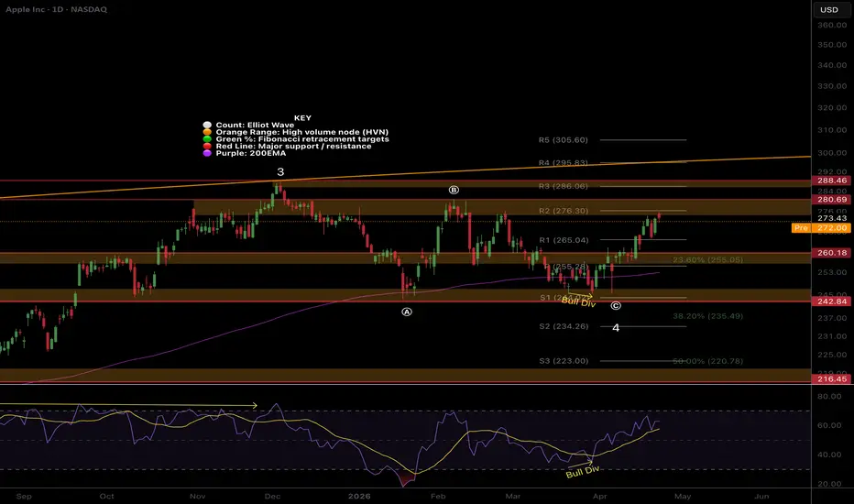854x504 pixels.
Task: Click the green Fibonacci legend dot
Action: [x=207, y=139]
